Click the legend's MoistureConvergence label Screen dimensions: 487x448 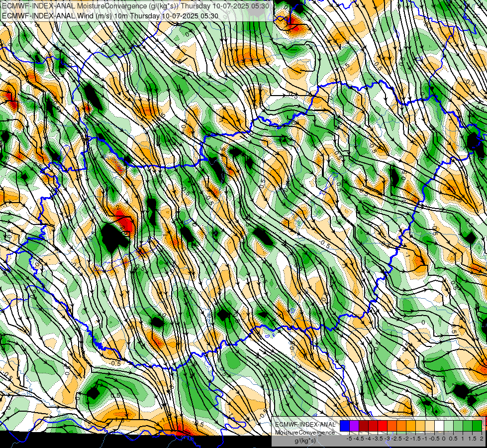(305, 433)
